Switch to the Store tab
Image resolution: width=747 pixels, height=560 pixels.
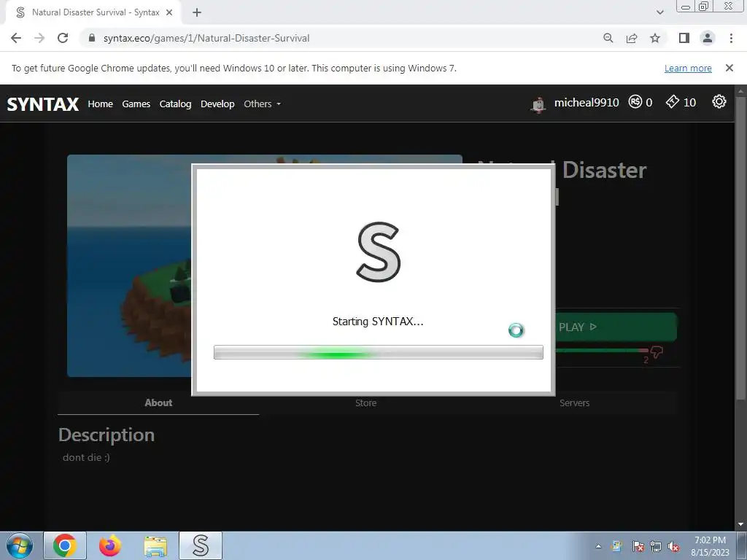coord(366,402)
